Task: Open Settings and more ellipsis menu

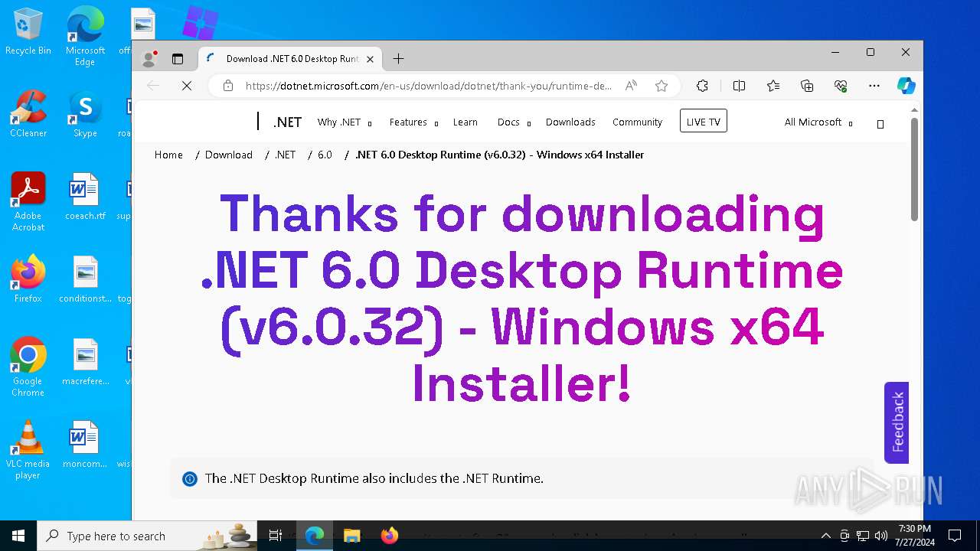Action: tap(874, 86)
